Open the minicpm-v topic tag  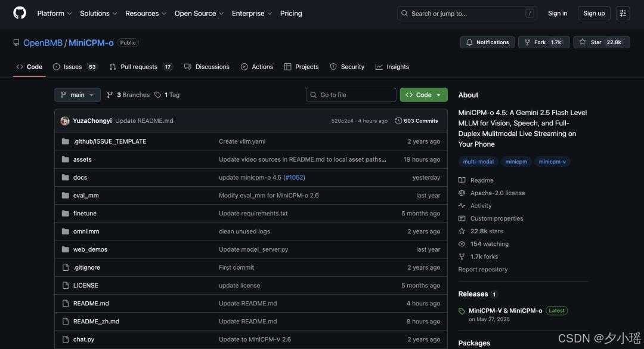tap(552, 162)
